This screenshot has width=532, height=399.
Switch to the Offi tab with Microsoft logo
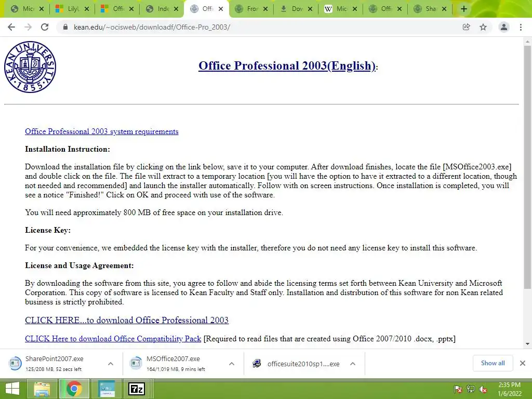pyautogui.click(x=117, y=9)
